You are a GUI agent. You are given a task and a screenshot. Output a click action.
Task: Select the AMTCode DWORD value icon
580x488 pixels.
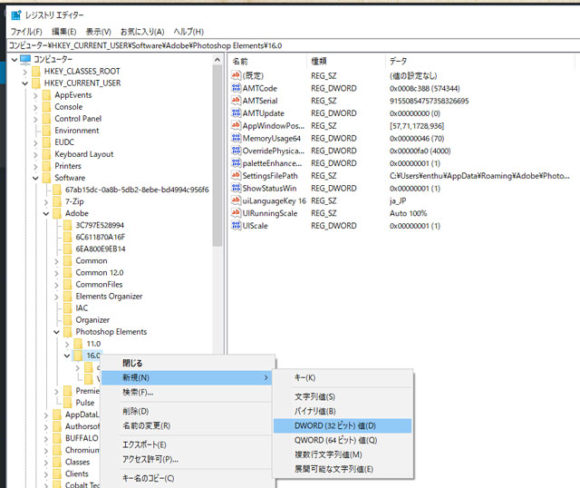coord(236,88)
